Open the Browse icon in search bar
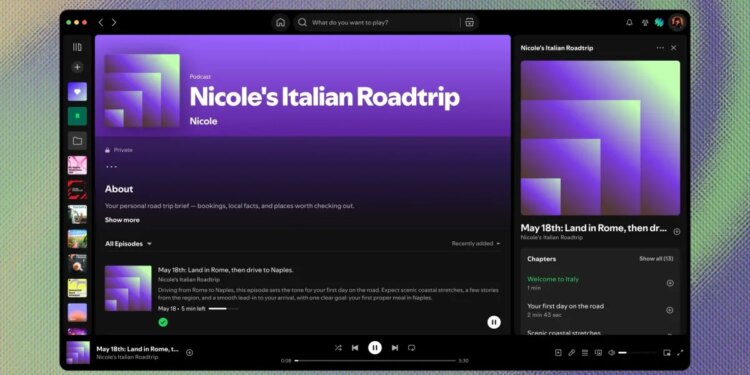The height and width of the screenshot is (375, 750). 469,22
